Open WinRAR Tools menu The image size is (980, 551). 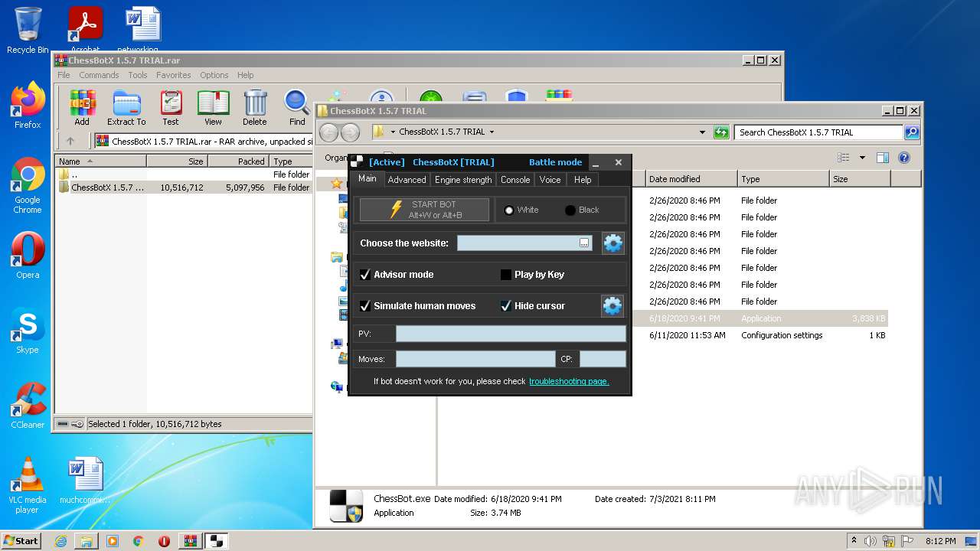tap(138, 75)
